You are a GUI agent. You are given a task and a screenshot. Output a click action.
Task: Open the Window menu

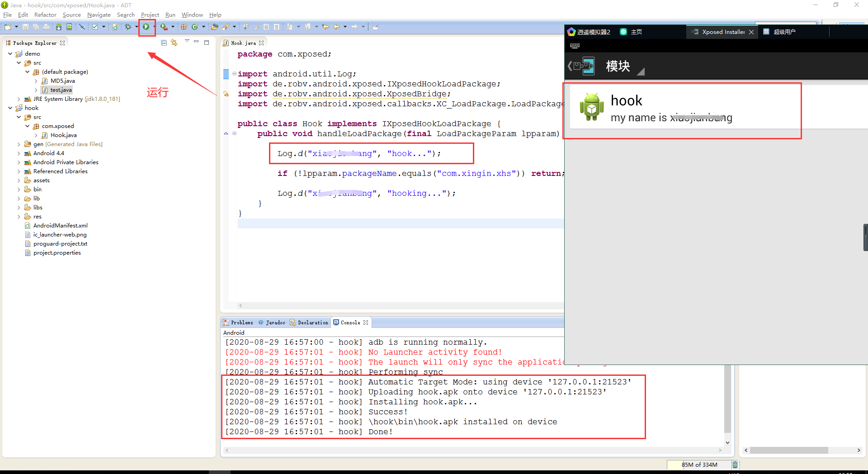tap(192, 15)
